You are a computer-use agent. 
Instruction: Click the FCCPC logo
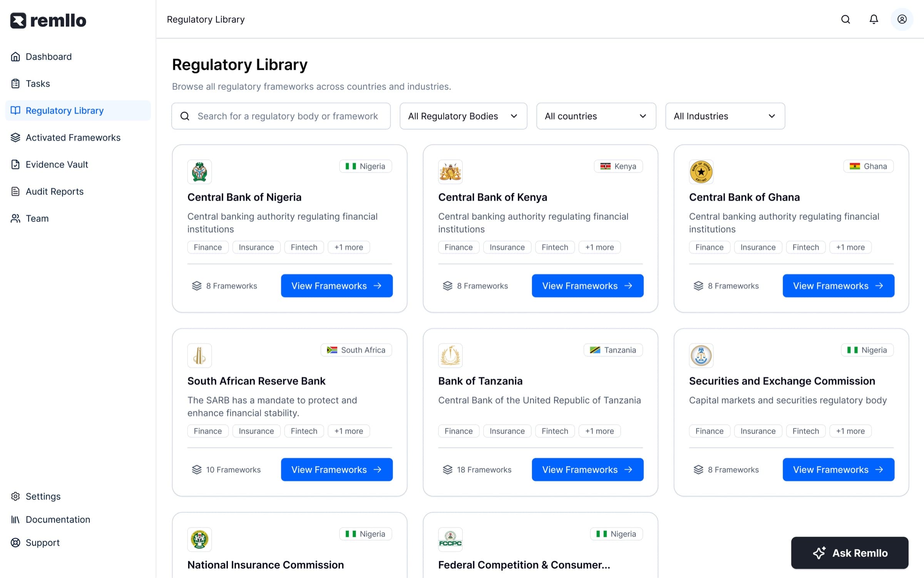click(x=450, y=539)
